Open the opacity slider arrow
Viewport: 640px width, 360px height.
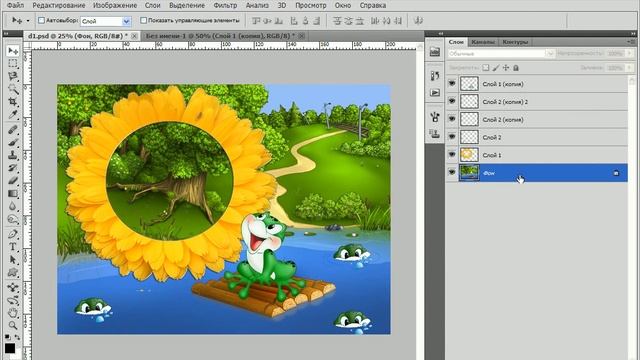(630, 53)
